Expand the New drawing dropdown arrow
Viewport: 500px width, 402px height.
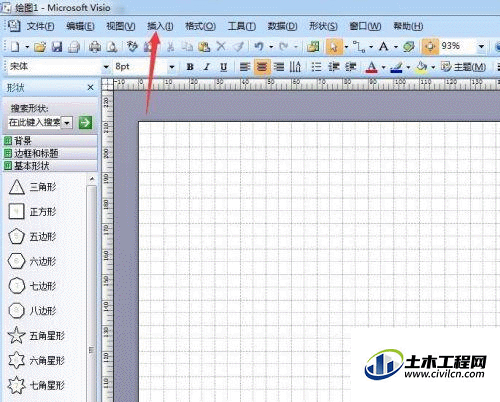coord(27,47)
